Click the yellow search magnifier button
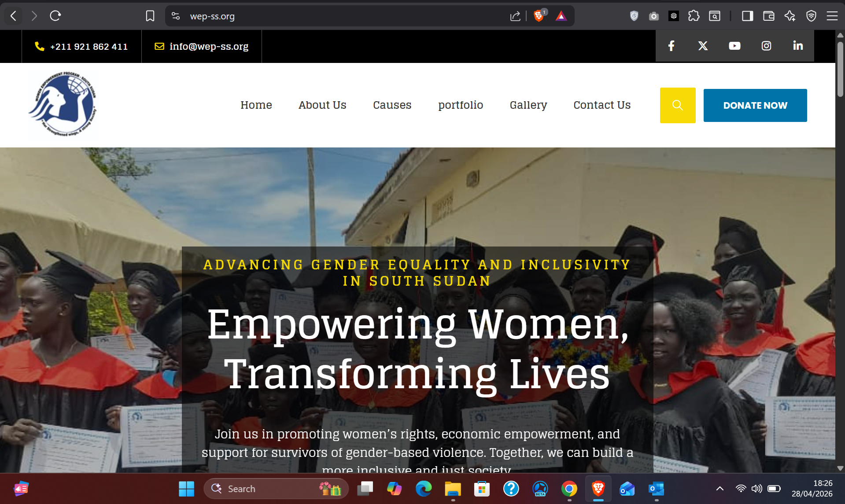The width and height of the screenshot is (845, 504). pos(678,105)
